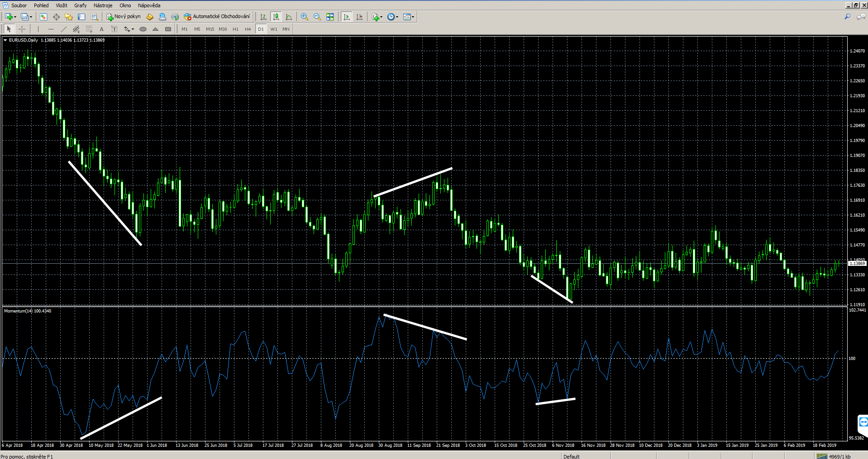
Task: Open the chat speech-bubbles icon
Action: point(861,17)
